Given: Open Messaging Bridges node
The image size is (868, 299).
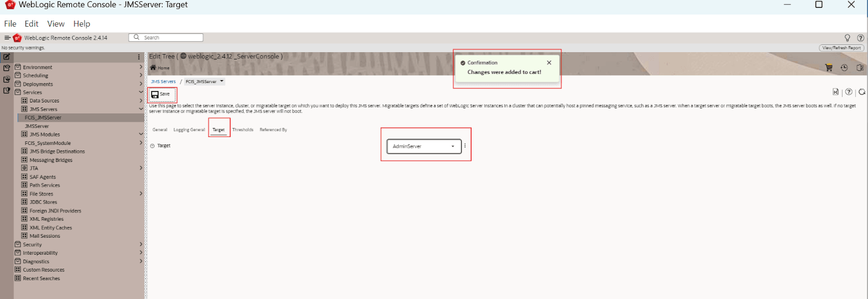Looking at the screenshot, I should point(51,160).
